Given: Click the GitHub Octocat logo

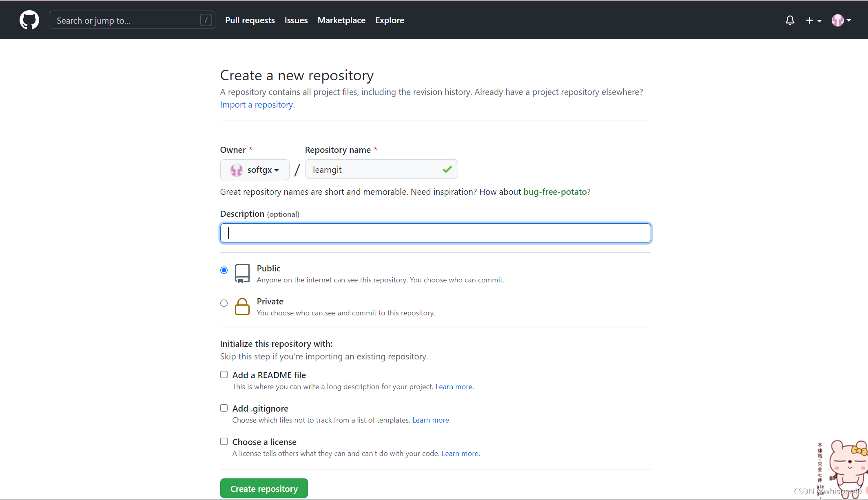Looking at the screenshot, I should coord(29,20).
